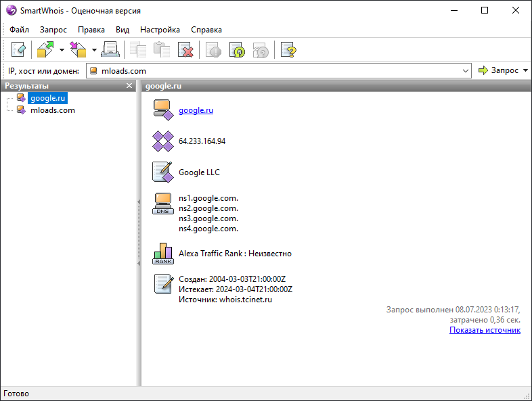This screenshot has width=532, height=401.
Task: Open dropdown arrow beside open toolbar icon
Action: click(62, 50)
